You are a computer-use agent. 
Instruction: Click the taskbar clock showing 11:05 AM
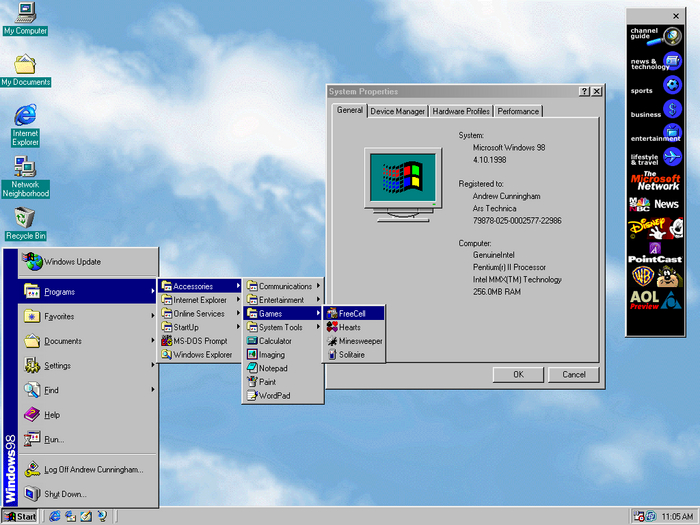[677, 516]
